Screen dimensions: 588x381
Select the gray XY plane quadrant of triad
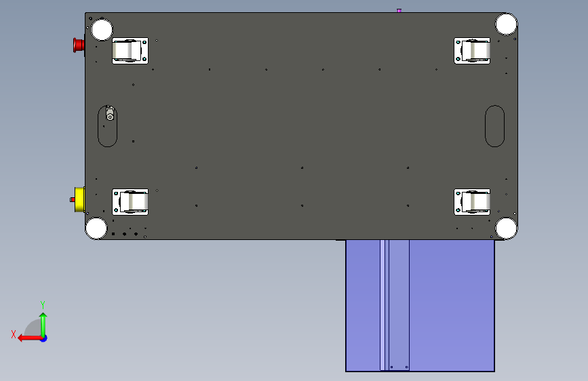tap(33, 328)
